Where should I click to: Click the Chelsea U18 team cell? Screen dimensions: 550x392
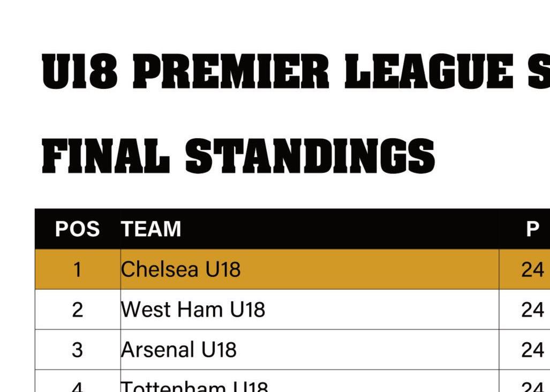click(x=181, y=269)
